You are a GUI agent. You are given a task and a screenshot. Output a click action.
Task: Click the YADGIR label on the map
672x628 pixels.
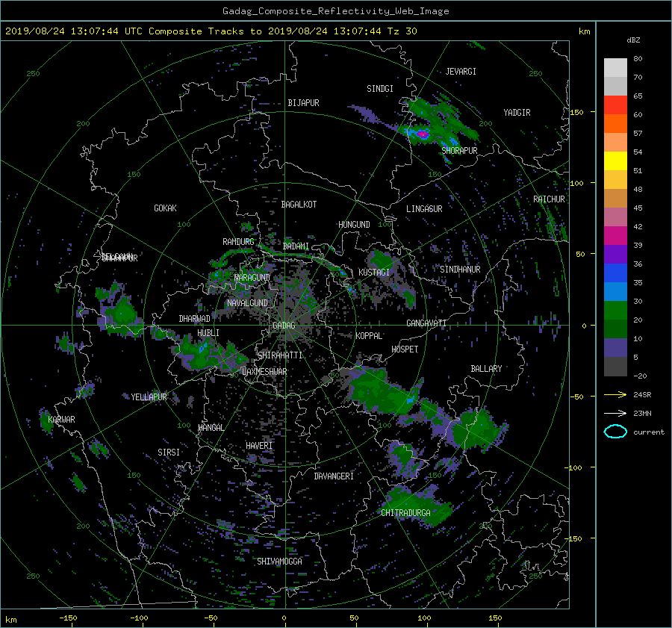click(517, 113)
